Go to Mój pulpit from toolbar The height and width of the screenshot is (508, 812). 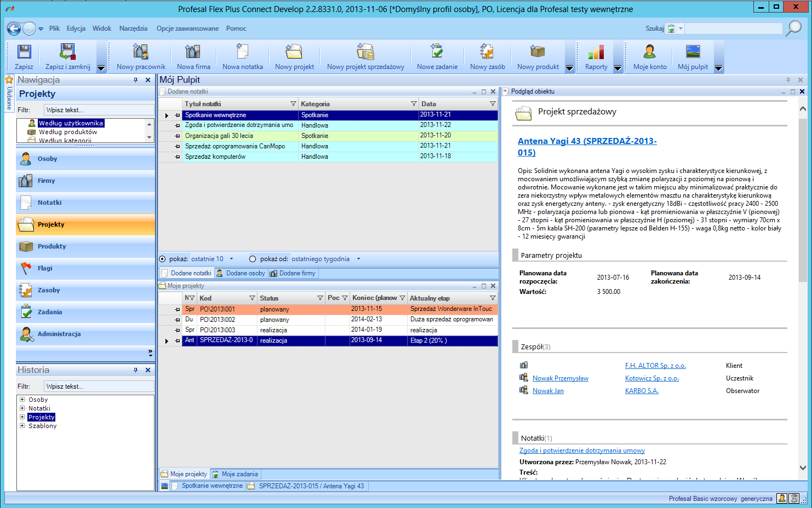(693, 52)
